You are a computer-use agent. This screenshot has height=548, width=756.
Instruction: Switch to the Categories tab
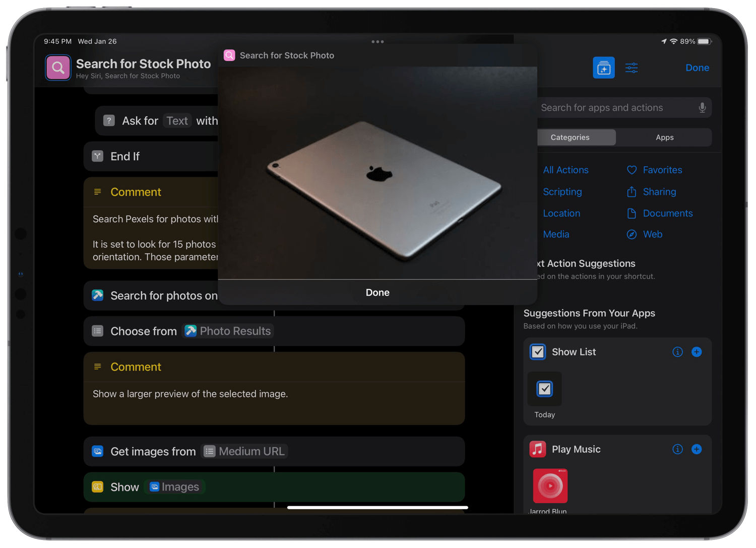point(570,138)
